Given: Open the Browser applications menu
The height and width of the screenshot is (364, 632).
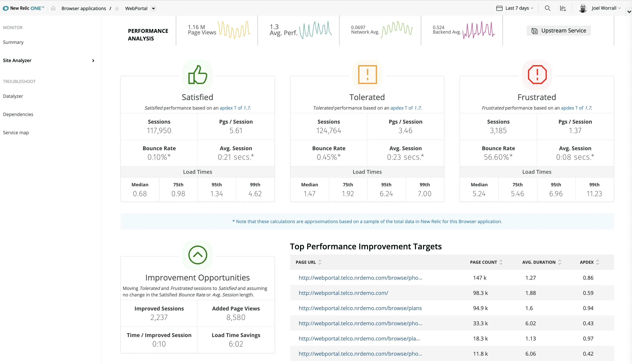Looking at the screenshot, I should pyautogui.click(x=83, y=8).
